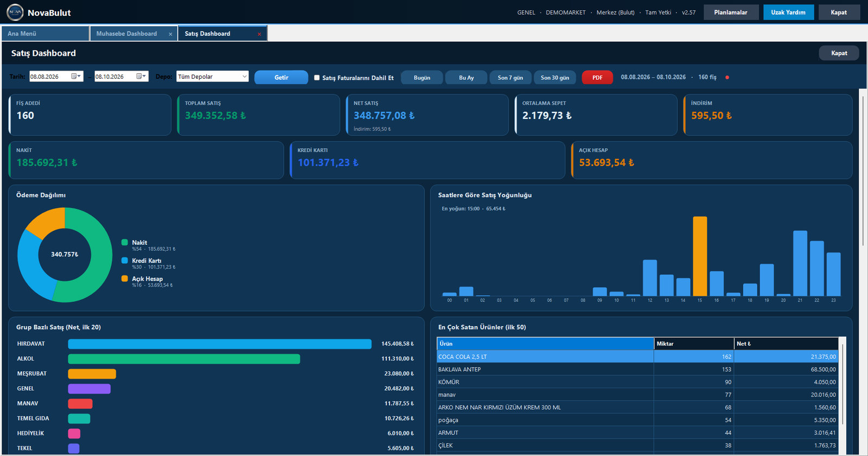The width and height of the screenshot is (868, 456).
Task: Click the ALKOL group sales bar
Action: [184, 359]
